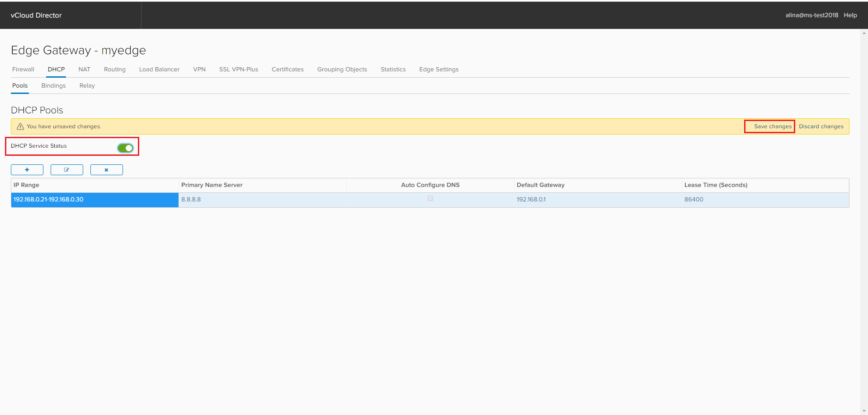Open the NAT tab
This screenshot has height=415, width=868.
84,69
